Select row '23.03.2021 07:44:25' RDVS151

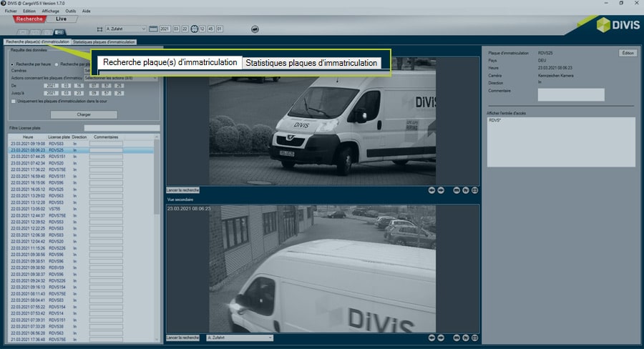coord(81,157)
